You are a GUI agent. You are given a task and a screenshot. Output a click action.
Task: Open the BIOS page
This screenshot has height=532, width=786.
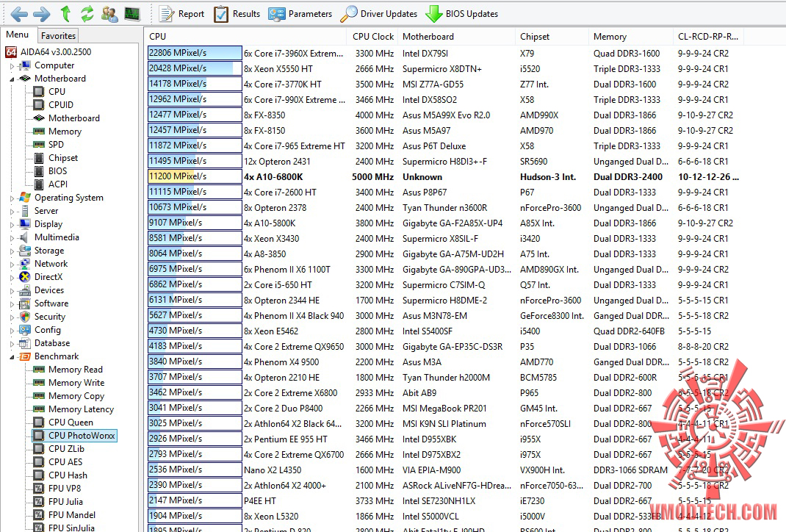pos(57,171)
